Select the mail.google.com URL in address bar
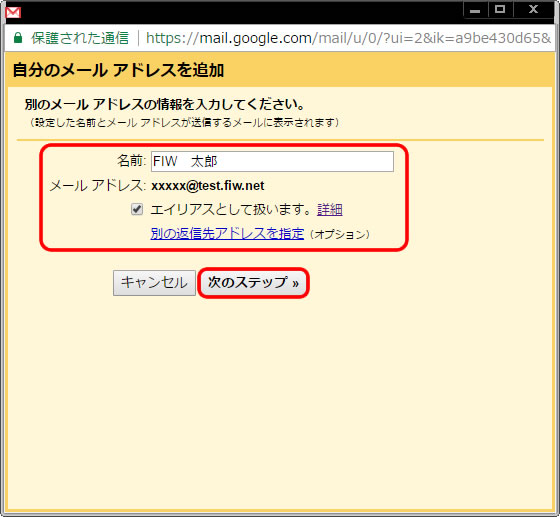The width and height of the screenshot is (560, 517). point(349,38)
